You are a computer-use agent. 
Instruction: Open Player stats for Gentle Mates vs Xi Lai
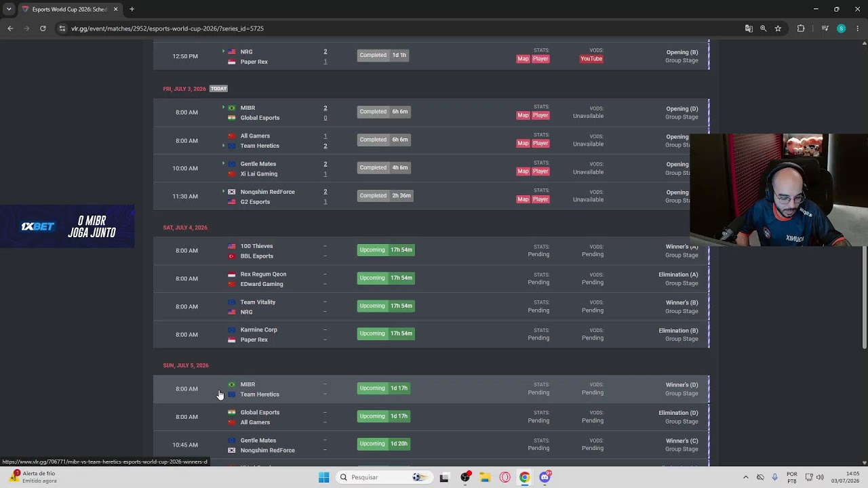(540, 171)
